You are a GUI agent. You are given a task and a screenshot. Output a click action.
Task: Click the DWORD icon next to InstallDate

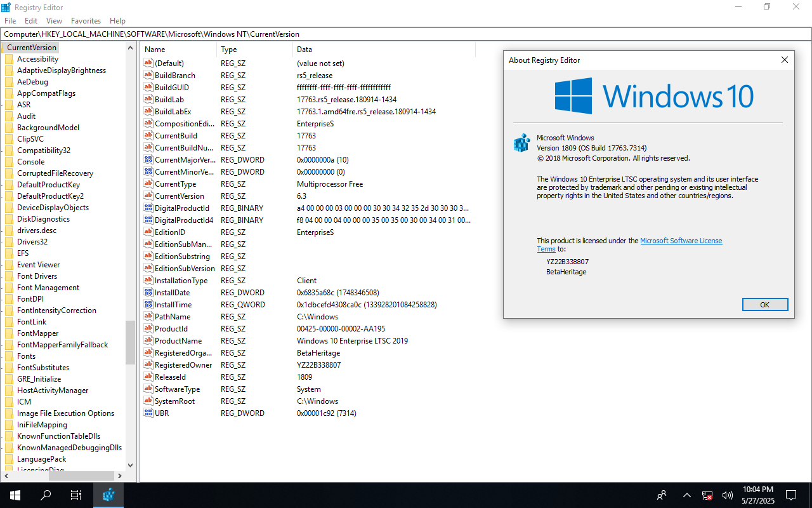coord(148,293)
